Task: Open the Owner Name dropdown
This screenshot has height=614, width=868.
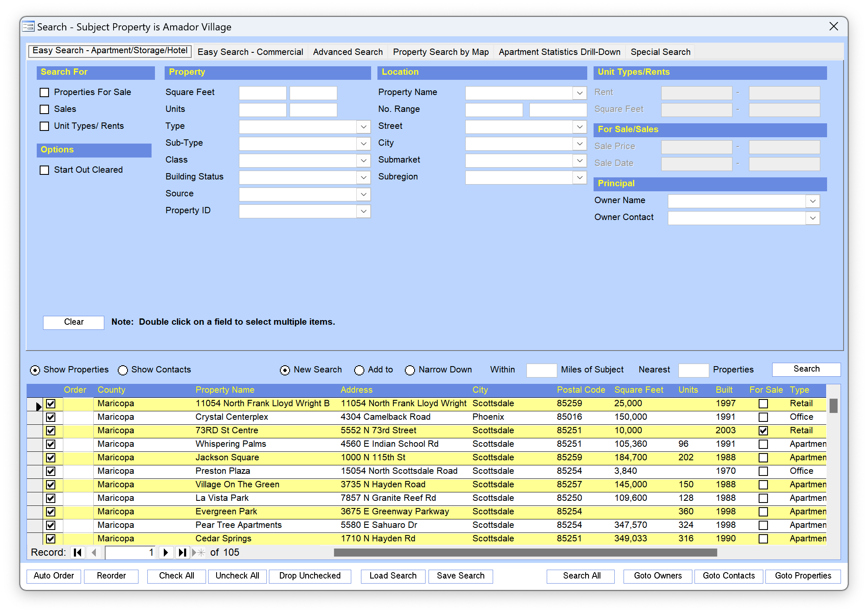Action: click(x=812, y=201)
